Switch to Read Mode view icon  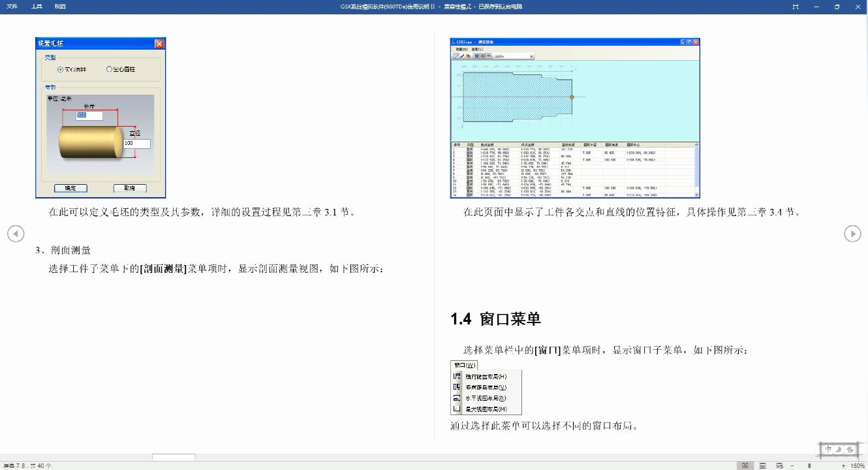tap(745, 465)
